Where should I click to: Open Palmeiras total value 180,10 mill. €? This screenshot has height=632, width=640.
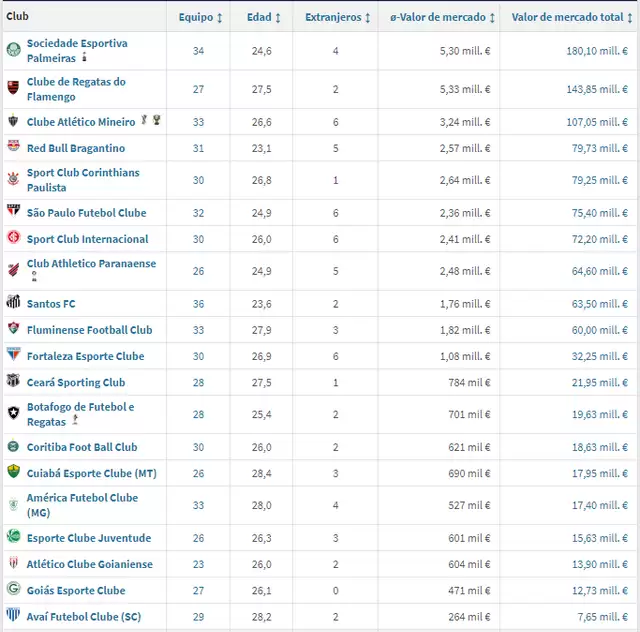[596, 51]
